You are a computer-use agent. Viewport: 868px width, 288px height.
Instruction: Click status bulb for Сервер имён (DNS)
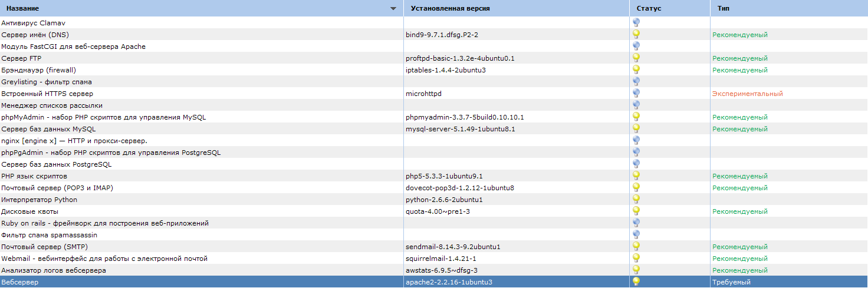[636, 34]
